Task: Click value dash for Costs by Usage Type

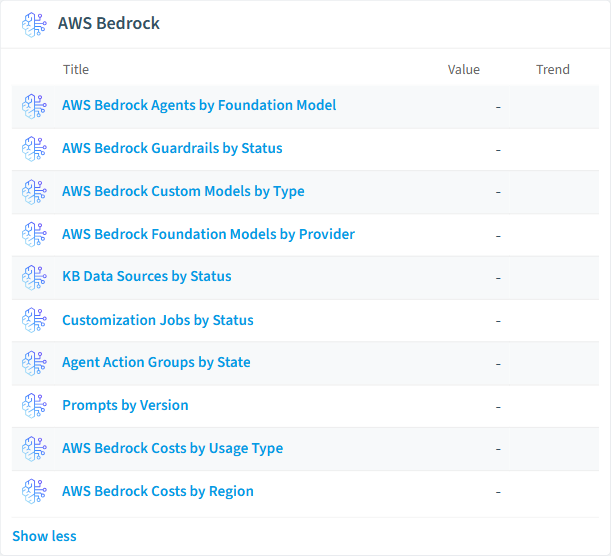Action: [x=498, y=449]
